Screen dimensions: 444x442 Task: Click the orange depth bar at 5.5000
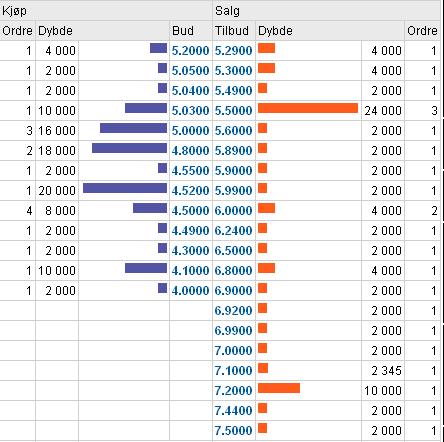tap(308, 108)
